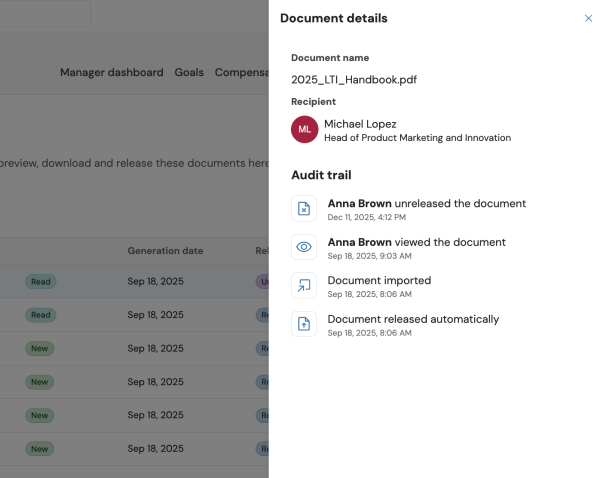Viewport: 600px width, 478px height.
Task: Click the ML recipient avatar
Action: (x=305, y=129)
